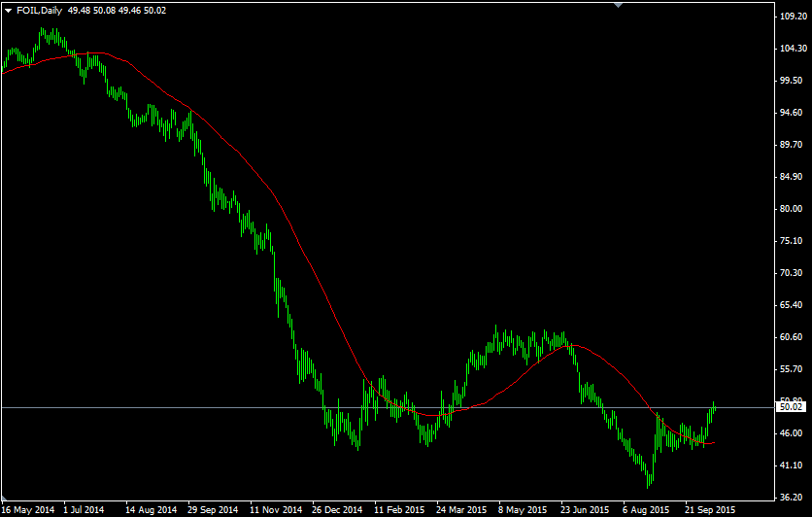Click the 84.90 price axis value

[x=793, y=177]
